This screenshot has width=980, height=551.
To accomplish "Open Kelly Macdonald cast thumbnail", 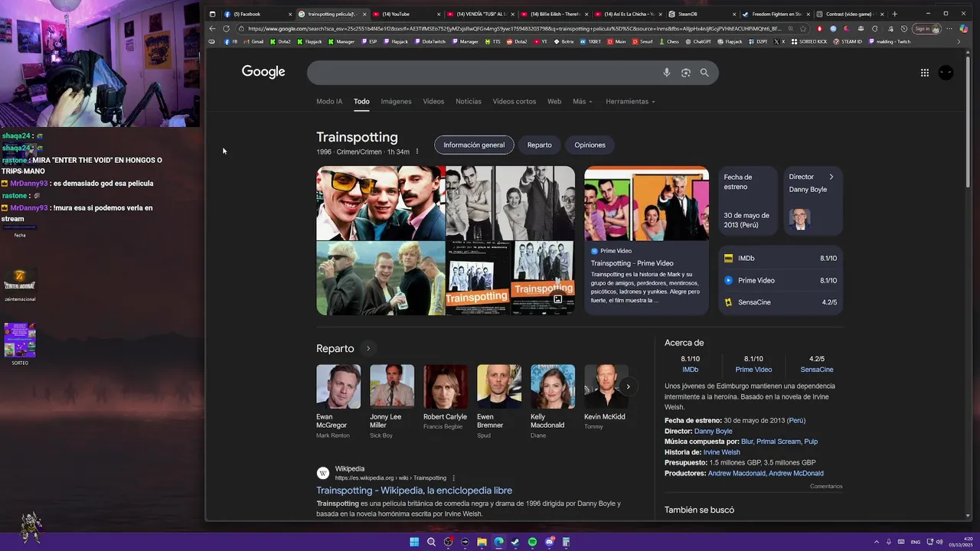I will [x=553, y=386].
